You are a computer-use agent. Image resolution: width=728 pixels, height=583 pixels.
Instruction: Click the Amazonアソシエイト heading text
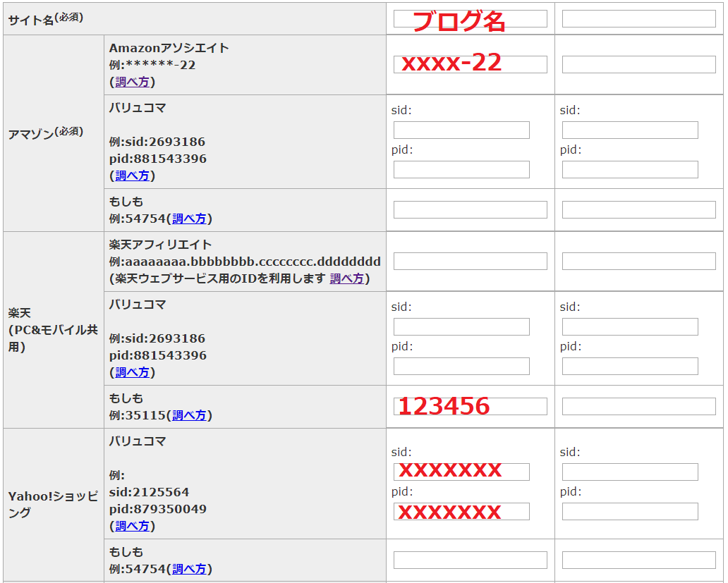(x=169, y=48)
